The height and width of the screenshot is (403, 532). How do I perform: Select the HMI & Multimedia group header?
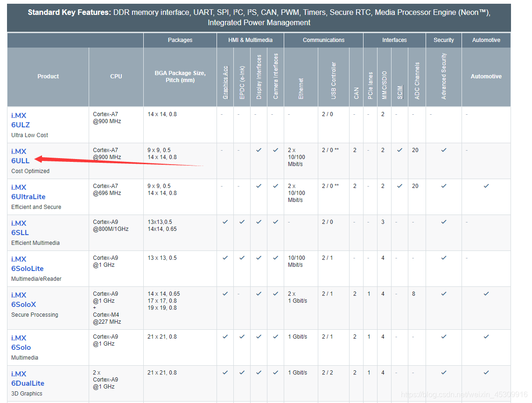point(251,40)
